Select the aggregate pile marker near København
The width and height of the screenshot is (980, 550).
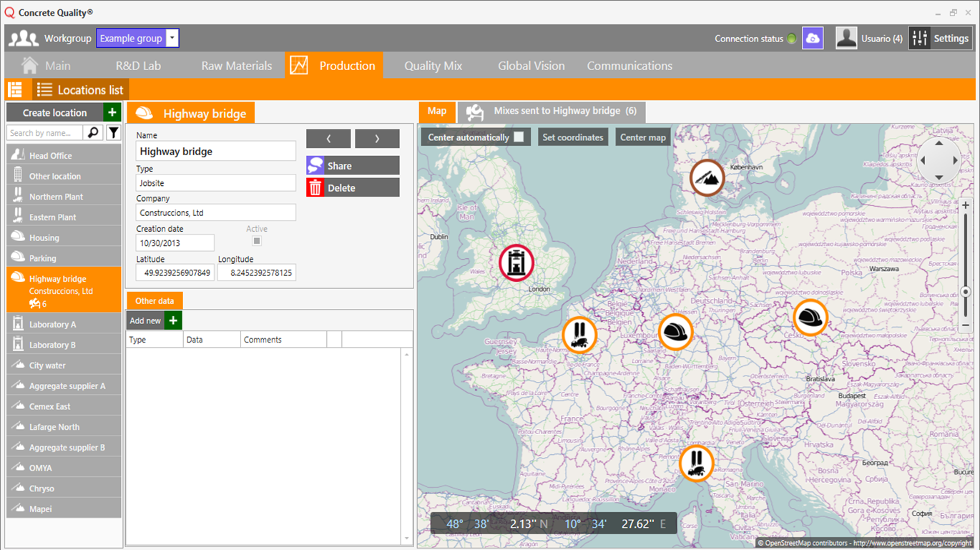click(x=707, y=177)
